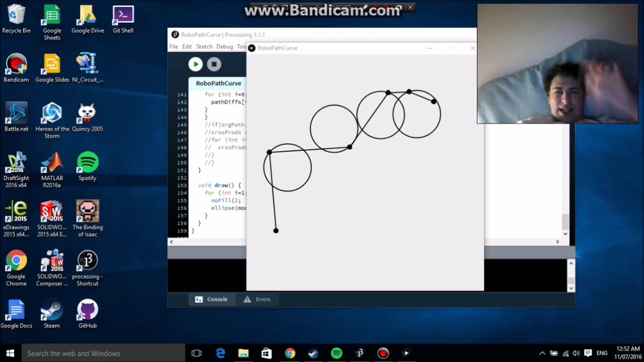Select the Heroes of the Storm icon

click(x=52, y=121)
